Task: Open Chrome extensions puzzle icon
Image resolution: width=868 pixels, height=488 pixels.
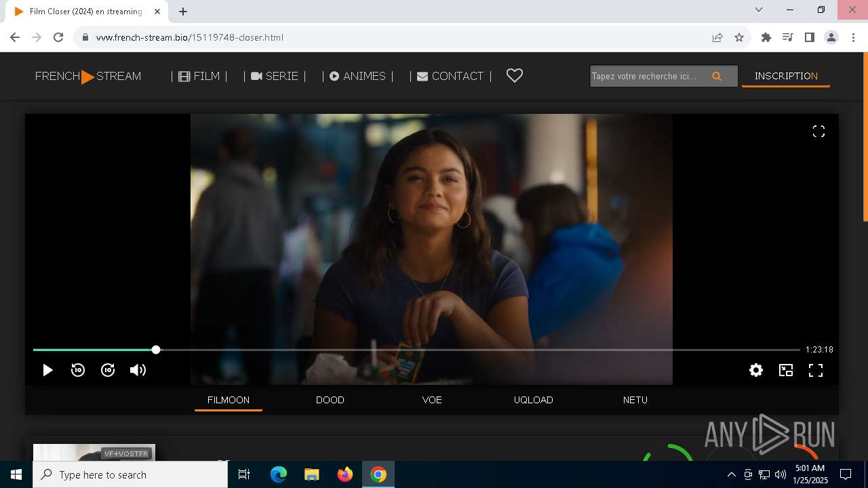Action: pyautogui.click(x=766, y=37)
